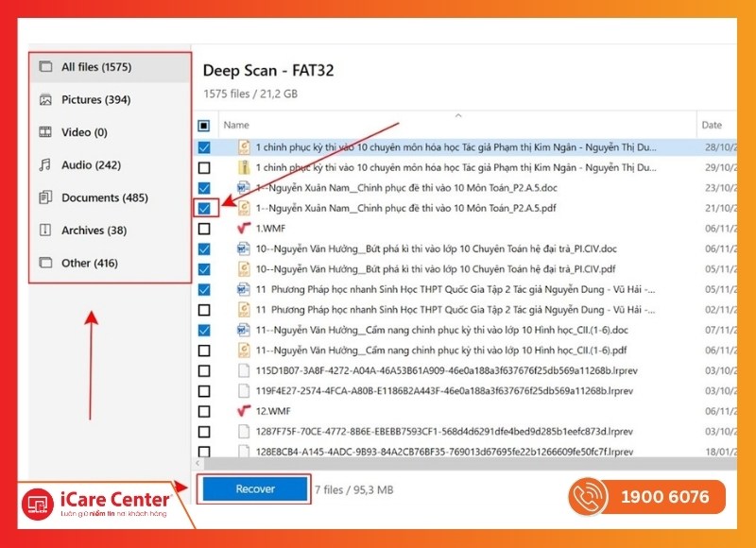Click the Archives category icon
The height and width of the screenshot is (548, 756).
pyautogui.click(x=44, y=231)
